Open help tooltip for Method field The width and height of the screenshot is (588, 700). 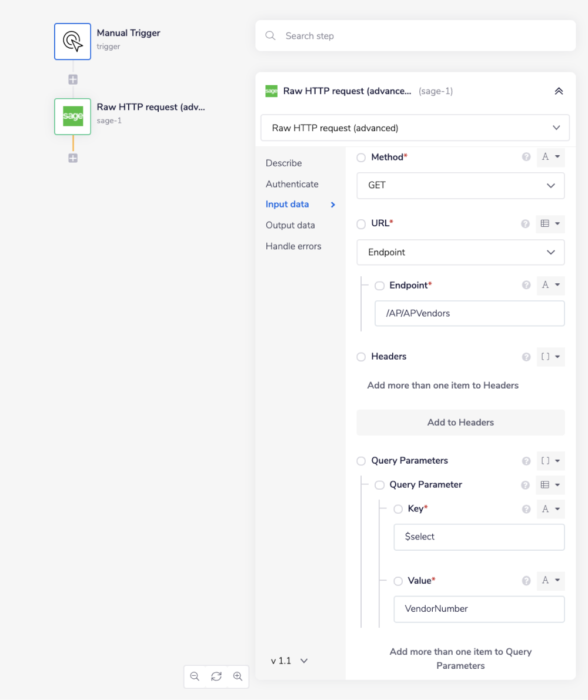click(x=526, y=158)
